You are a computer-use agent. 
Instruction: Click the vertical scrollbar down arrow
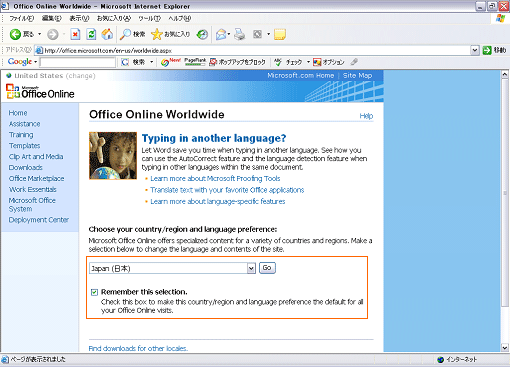tap(505, 348)
